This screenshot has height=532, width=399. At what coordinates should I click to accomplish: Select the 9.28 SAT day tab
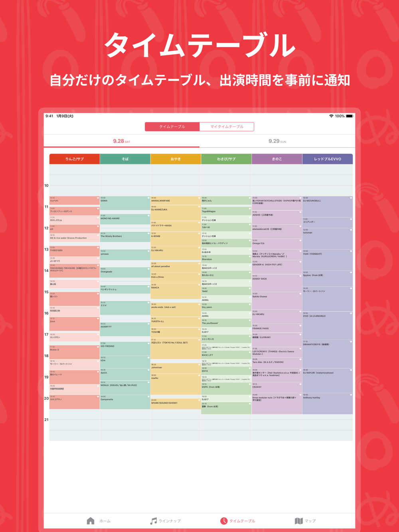(x=122, y=141)
